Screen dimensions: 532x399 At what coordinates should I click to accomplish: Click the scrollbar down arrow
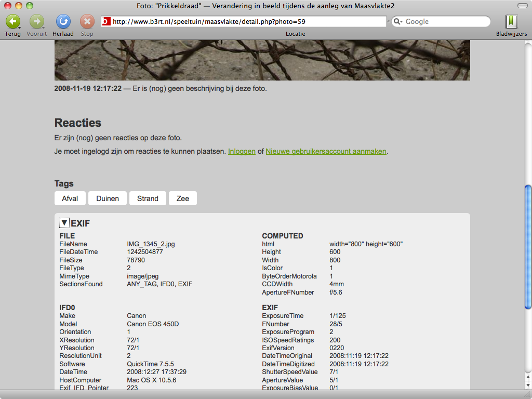pos(528,385)
